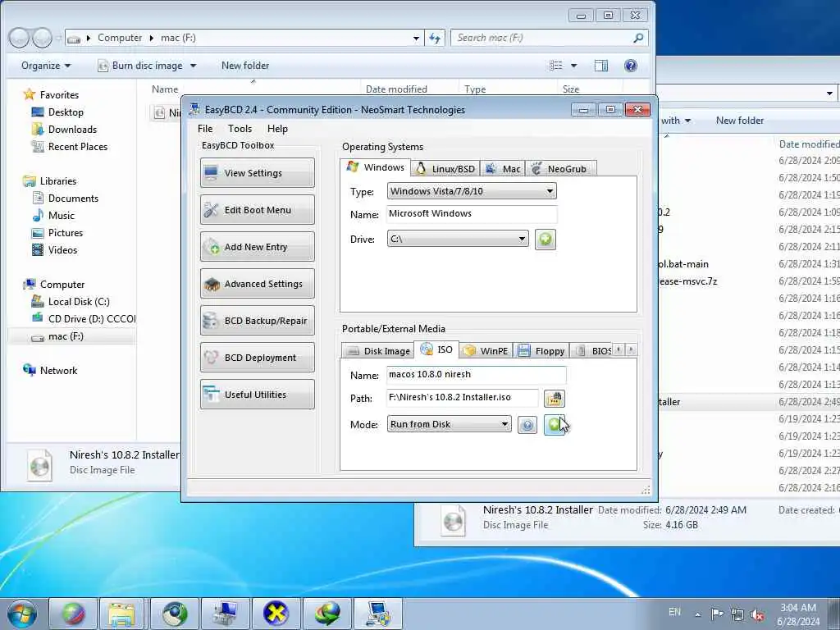
Task: Toggle the preview pane icon
Action: (x=601, y=66)
